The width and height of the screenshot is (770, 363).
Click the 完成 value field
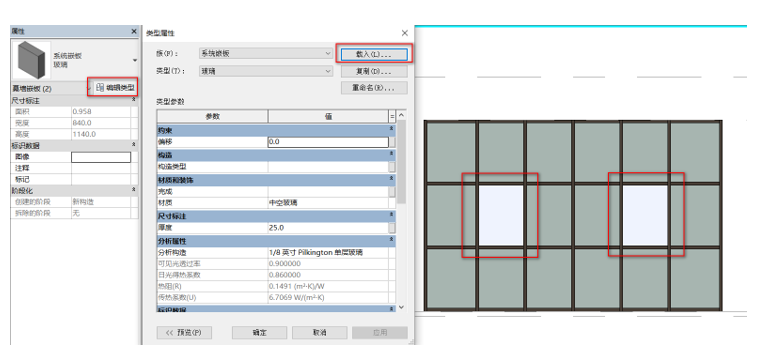click(x=328, y=192)
